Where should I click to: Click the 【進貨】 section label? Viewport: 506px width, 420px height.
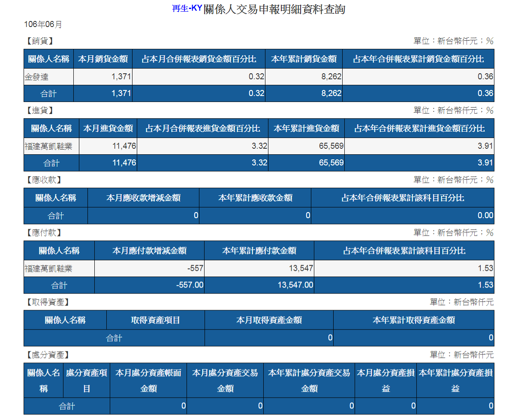[40, 110]
